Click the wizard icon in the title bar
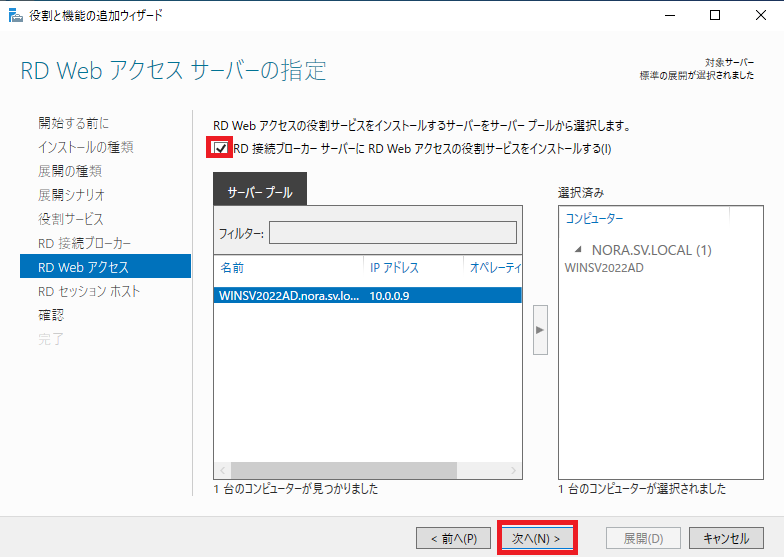This screenshot has height=557, width=784. click(x=16, y=16)
